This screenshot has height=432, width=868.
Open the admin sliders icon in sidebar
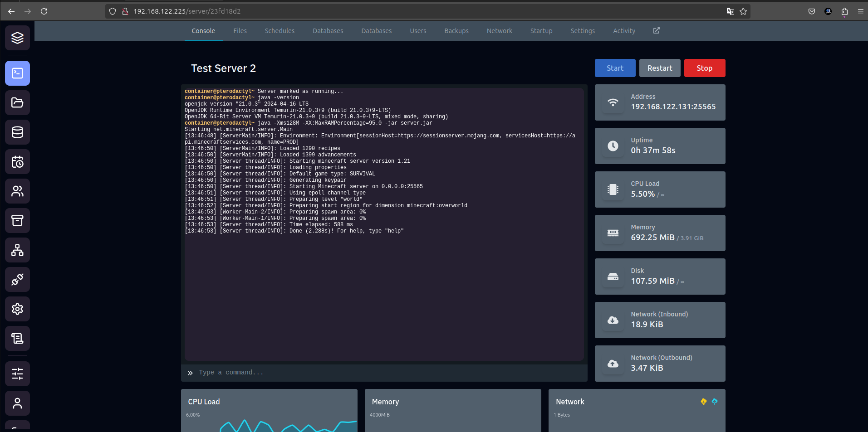[x=17, y=374]
